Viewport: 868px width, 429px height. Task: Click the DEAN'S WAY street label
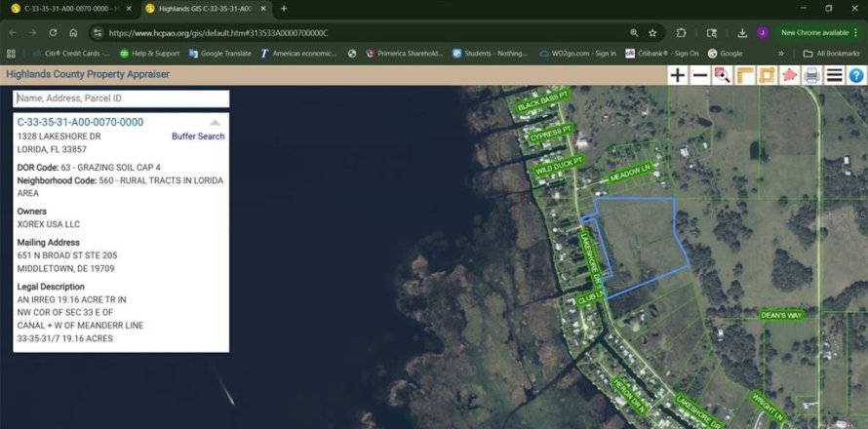tap(781, 314)
